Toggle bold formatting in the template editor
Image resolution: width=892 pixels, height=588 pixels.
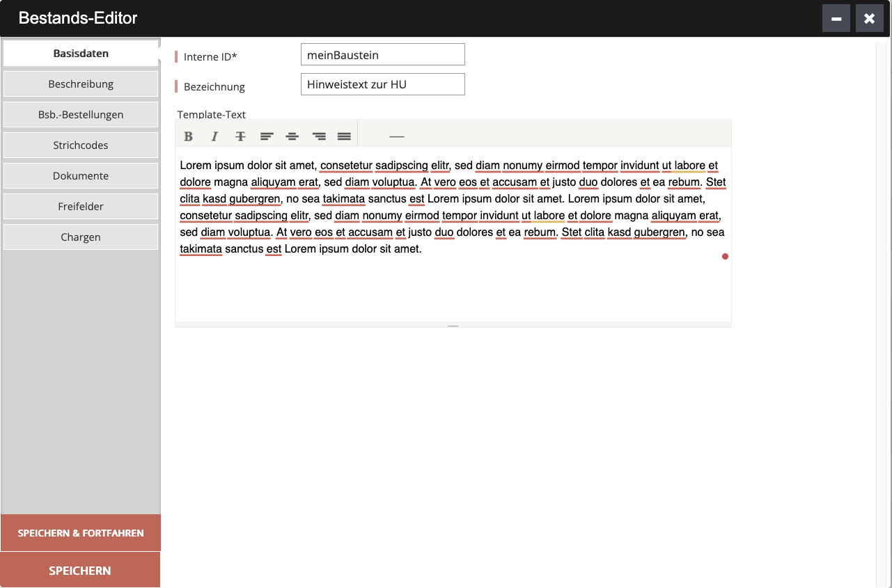coord(188,136)
